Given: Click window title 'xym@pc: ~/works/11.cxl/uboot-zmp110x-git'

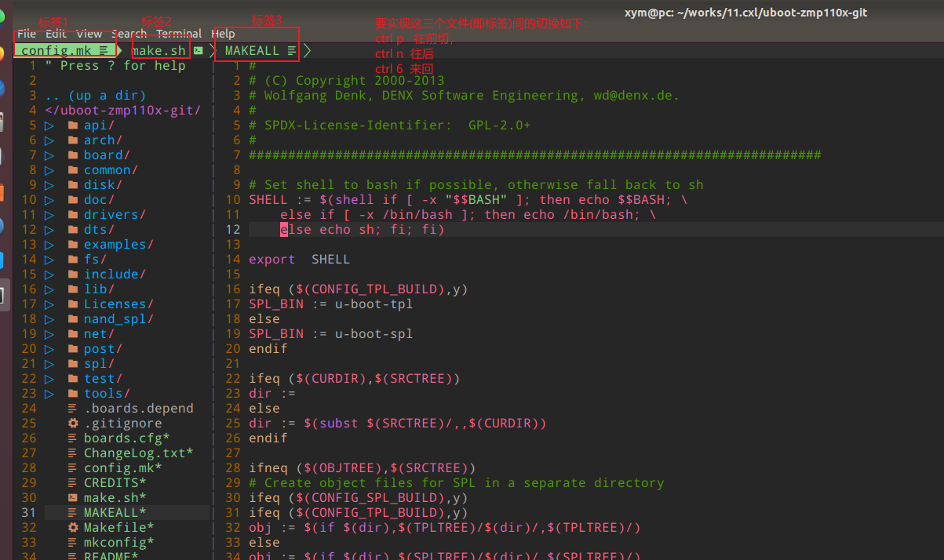Looking at the screenshot, I should [746, 13].
